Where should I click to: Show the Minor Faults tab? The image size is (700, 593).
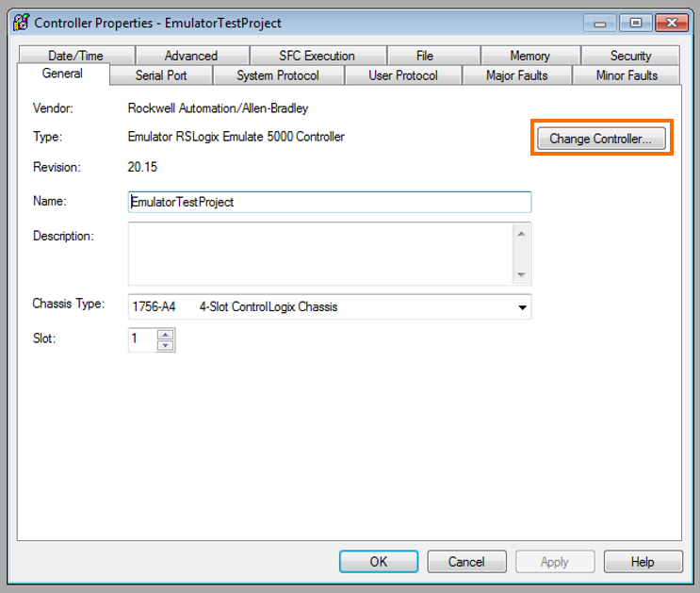click(x=627, y=75)
